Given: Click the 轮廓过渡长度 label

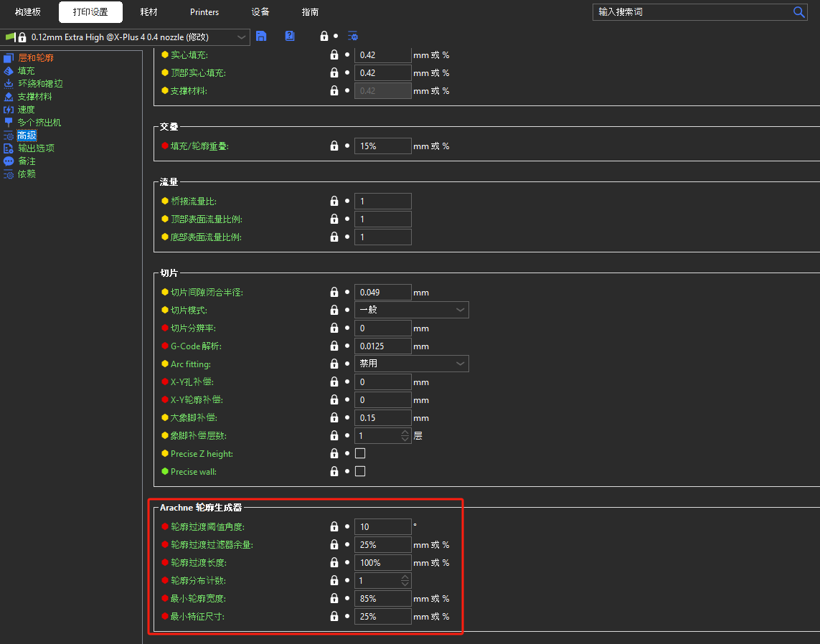Looking at the screenshot, I should point(199,562).
